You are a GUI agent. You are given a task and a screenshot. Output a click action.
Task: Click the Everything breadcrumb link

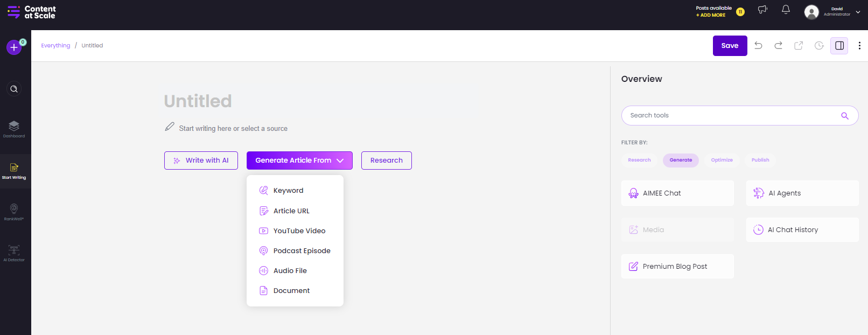tap(55, 46)
